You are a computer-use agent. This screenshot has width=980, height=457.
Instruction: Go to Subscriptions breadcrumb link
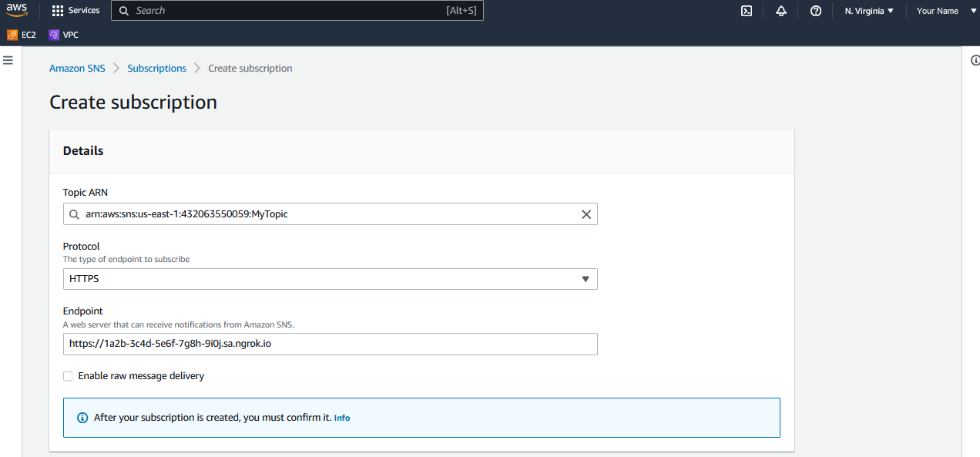pyautogui.click(x=156, y=68)
